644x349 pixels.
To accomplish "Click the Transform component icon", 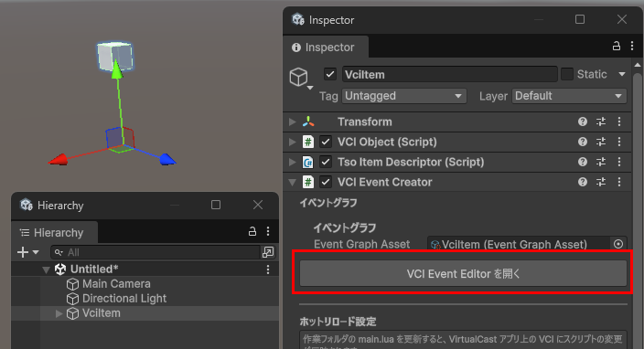I will [308, 122].
